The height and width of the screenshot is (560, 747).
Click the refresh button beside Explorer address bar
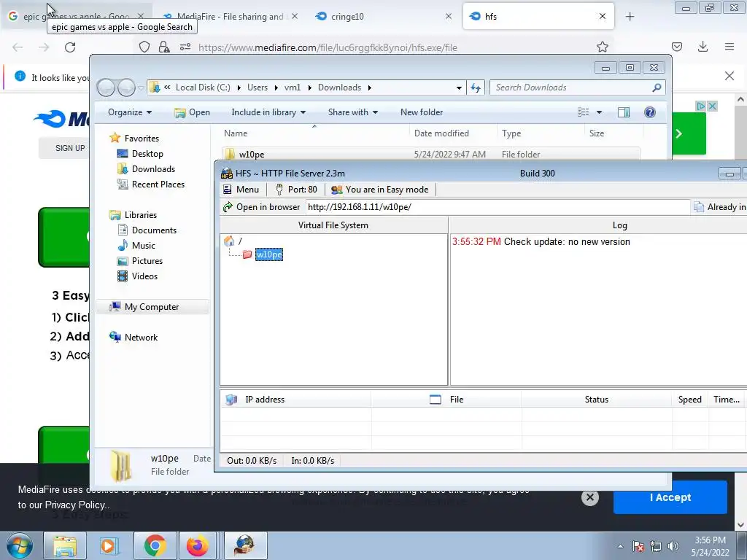[x=476, y=87]
